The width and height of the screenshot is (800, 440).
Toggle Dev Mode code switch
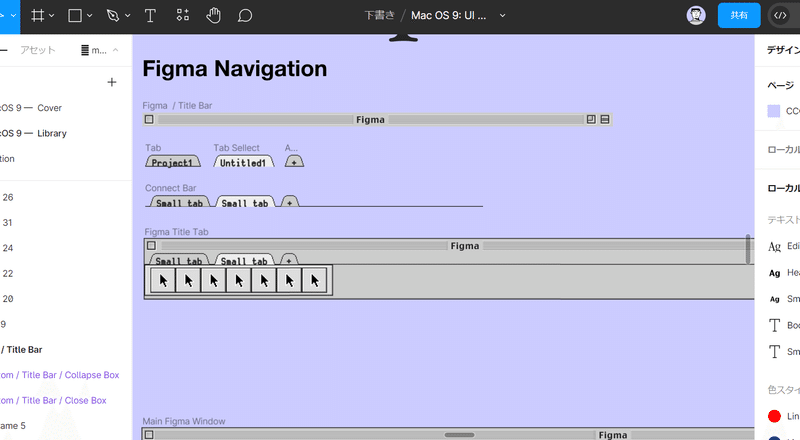coord(781,15)
